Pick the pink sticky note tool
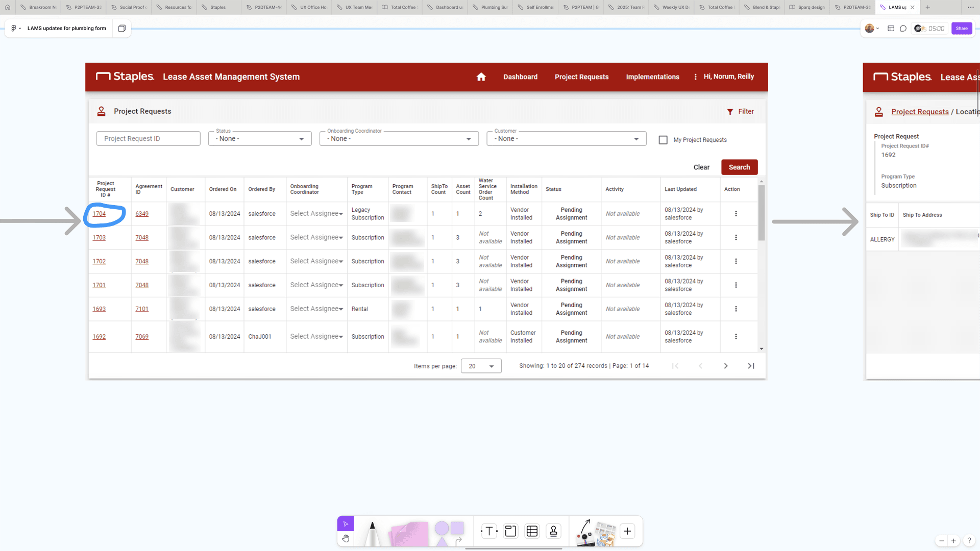The width and height of the screenshot is (980, 551). click(x=408, y=534)
